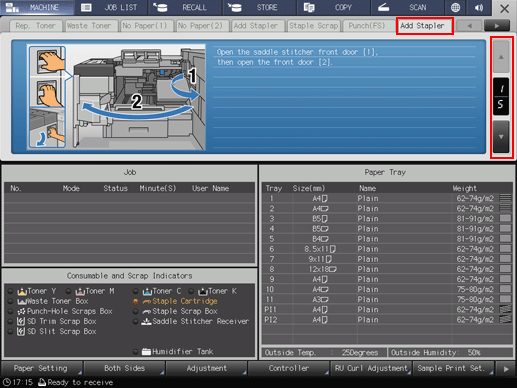
Task: Open Sample Print Set.
Action: (x=453, y=368)
